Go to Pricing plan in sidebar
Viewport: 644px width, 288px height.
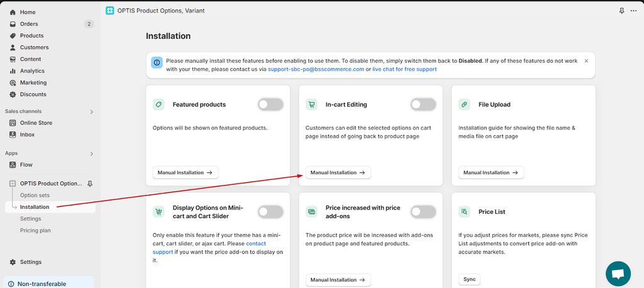(x=35, y=231)
